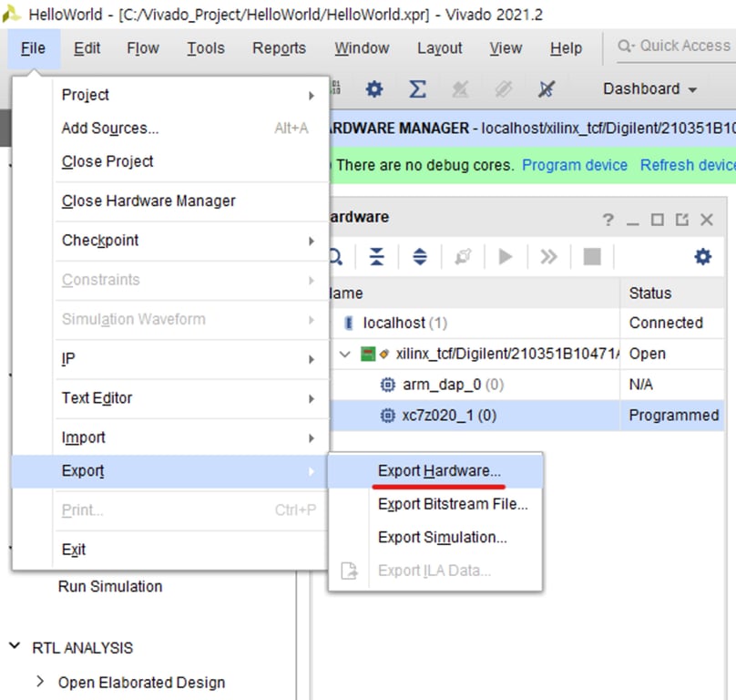Click the auto-connect target icon in Hardware toolbar
This screenshot has width=736, height=700.
[463, 256]
